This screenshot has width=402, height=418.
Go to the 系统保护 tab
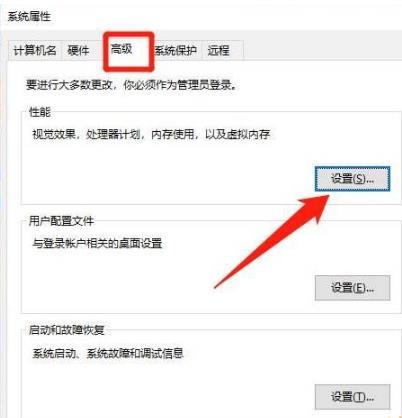[176, 51]
